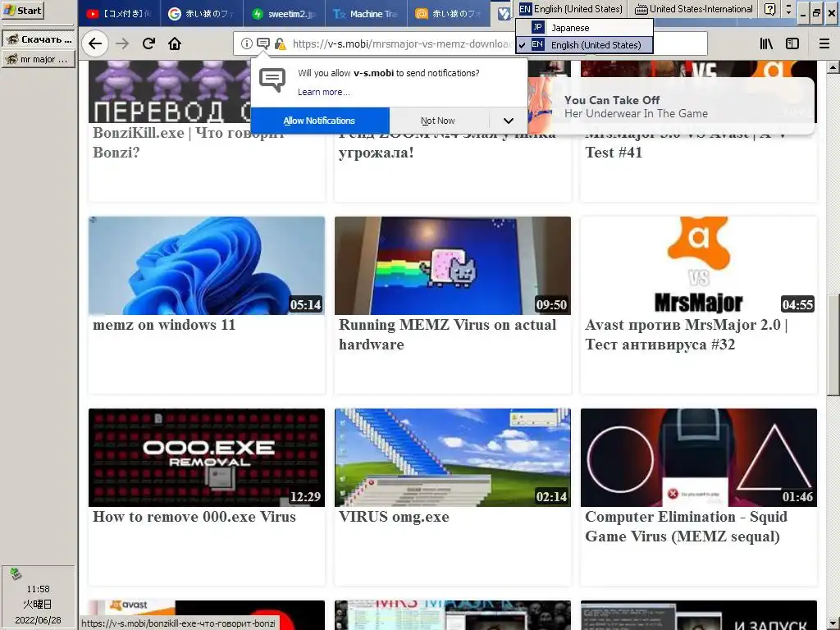Click the Not Now button

(440, 121)
